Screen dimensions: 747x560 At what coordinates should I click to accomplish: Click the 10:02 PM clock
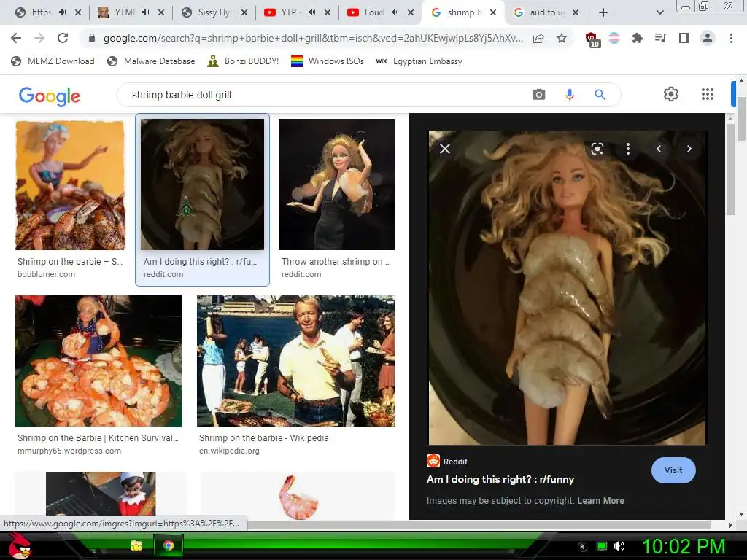684,546
